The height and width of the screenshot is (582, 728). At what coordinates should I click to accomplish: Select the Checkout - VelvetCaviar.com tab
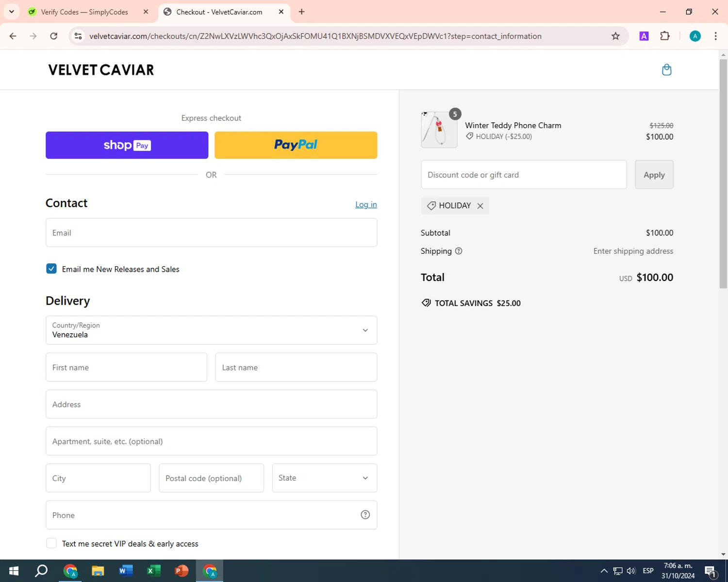pos(219,12)
